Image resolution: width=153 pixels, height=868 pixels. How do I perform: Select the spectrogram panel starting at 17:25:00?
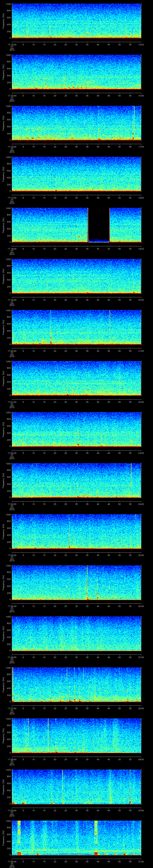click(x=77, y=582)
